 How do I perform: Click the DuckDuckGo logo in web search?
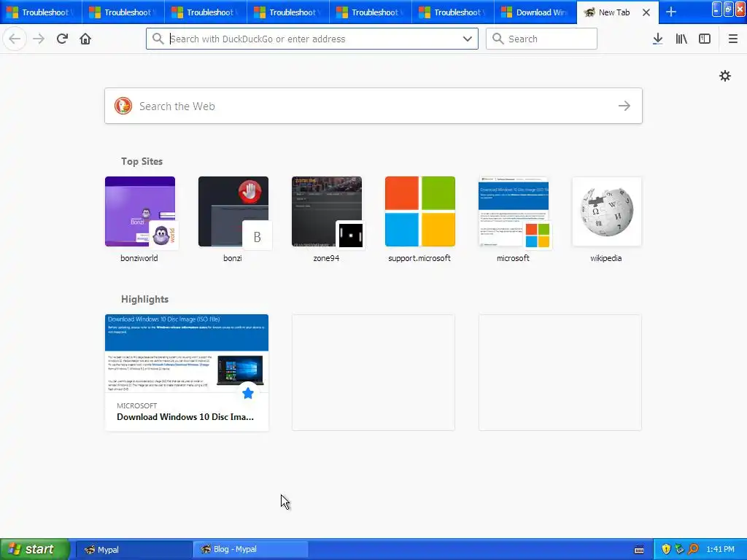123,106
